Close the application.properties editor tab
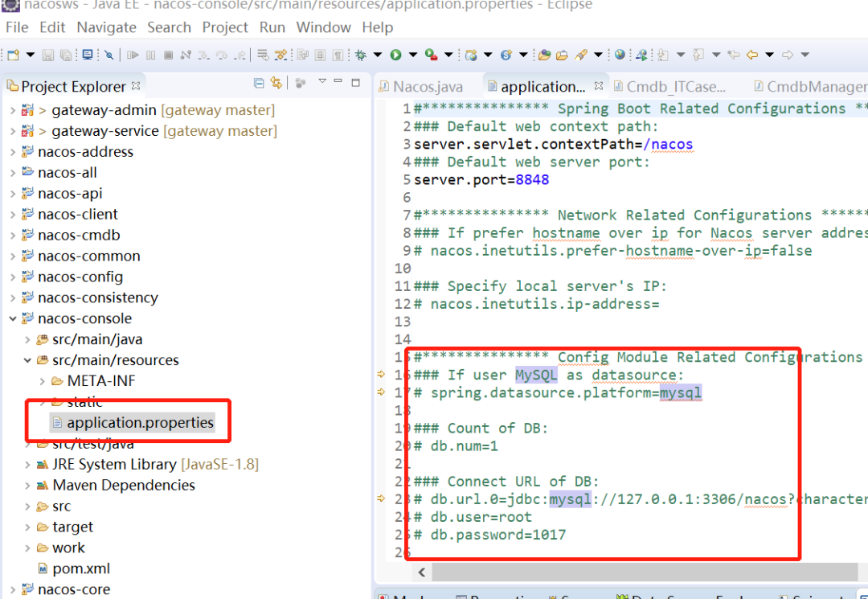The width and height of the screenshot is (868, 599). [599, 86]
